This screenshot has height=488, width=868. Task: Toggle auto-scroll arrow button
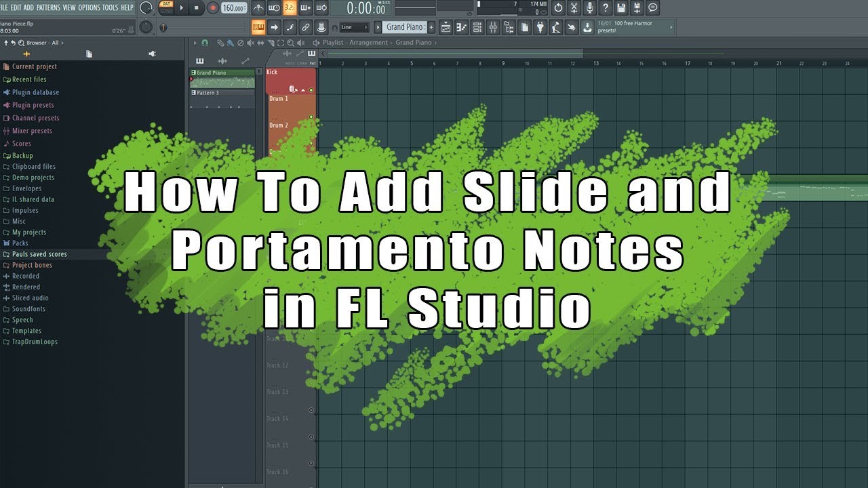[x=274, y=27]
